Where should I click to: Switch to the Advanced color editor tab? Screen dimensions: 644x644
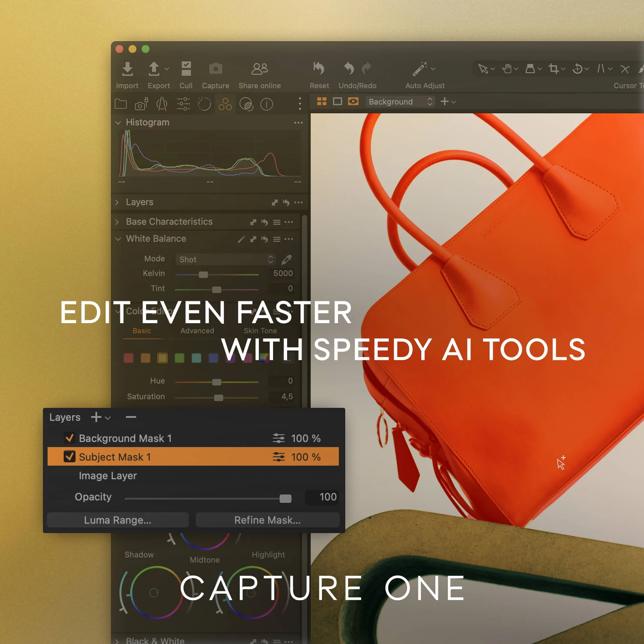click(x=197, y=331)
